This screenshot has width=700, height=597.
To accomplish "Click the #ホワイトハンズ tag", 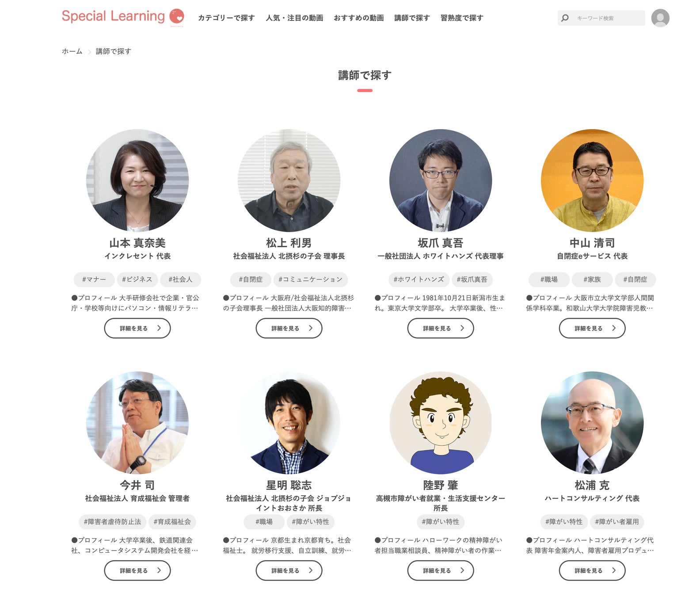I will click(x=419, y=279).
